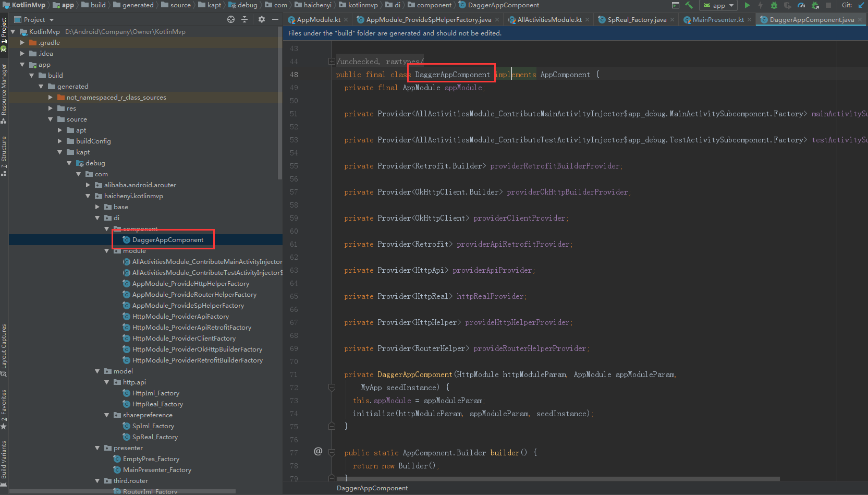Open the 1: Project tool window tab
The height and width of the screenshot is (495, 868).
[4, 34]
